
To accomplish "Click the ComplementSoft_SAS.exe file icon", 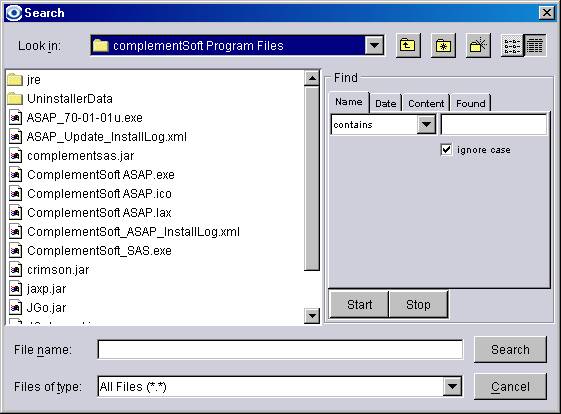I will click(15, 250).
